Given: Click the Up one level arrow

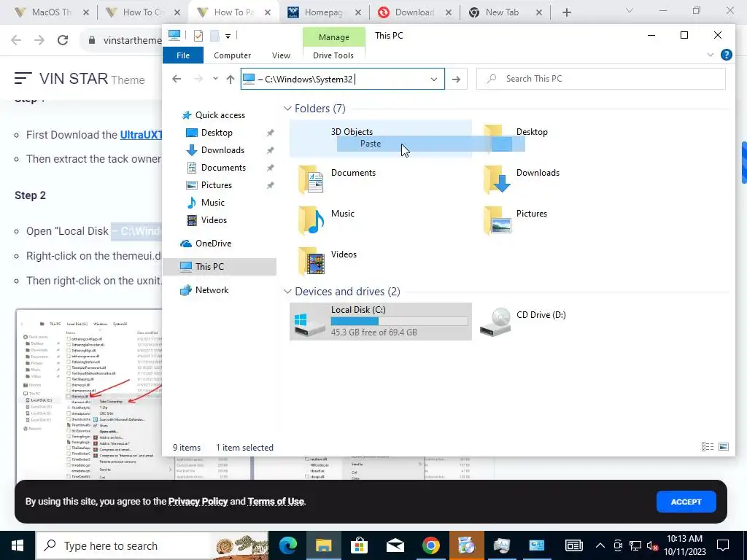Looking at the screenshot, I should click(231, 79).
